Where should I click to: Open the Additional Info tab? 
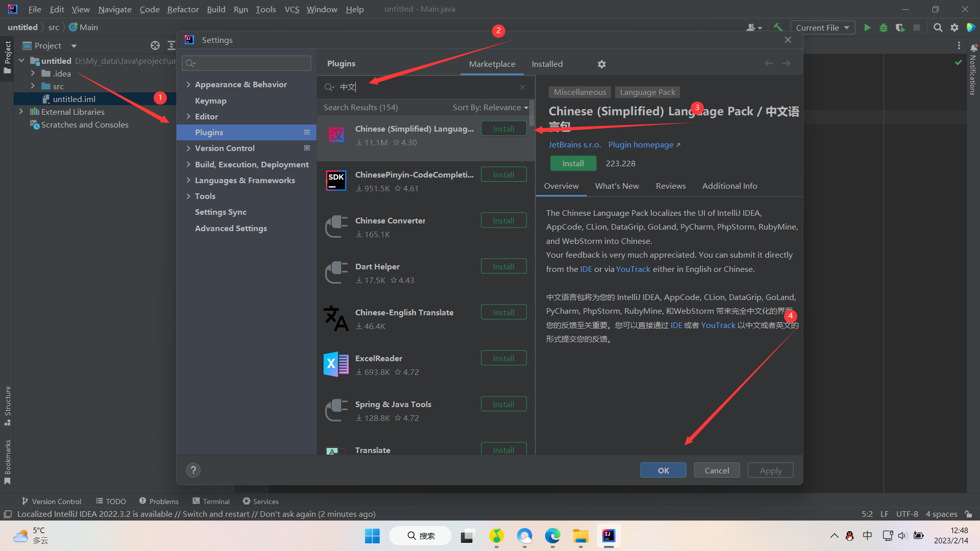(x=729, y=186)
